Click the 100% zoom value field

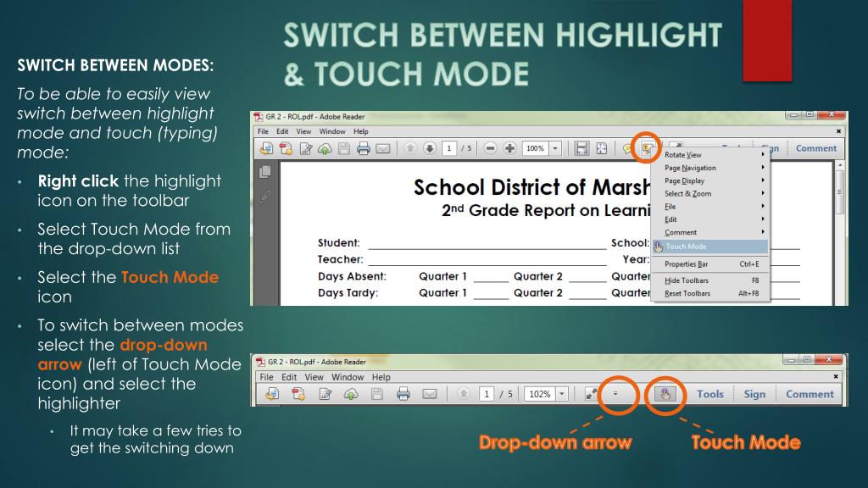pyautogui.click(x=536, y=148)
